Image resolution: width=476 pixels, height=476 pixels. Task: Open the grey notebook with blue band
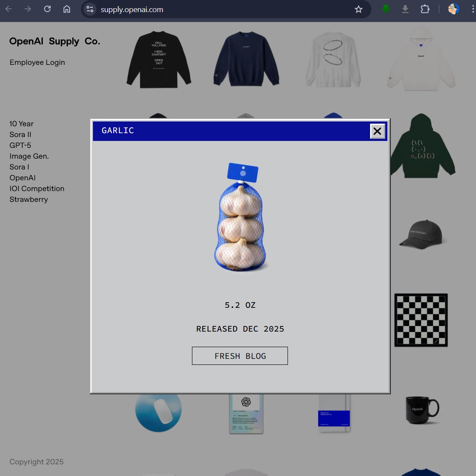334,413
